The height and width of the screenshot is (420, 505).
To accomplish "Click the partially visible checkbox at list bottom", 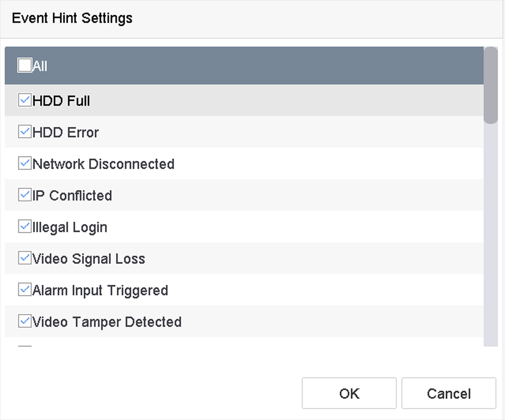I will coord(25,346).
